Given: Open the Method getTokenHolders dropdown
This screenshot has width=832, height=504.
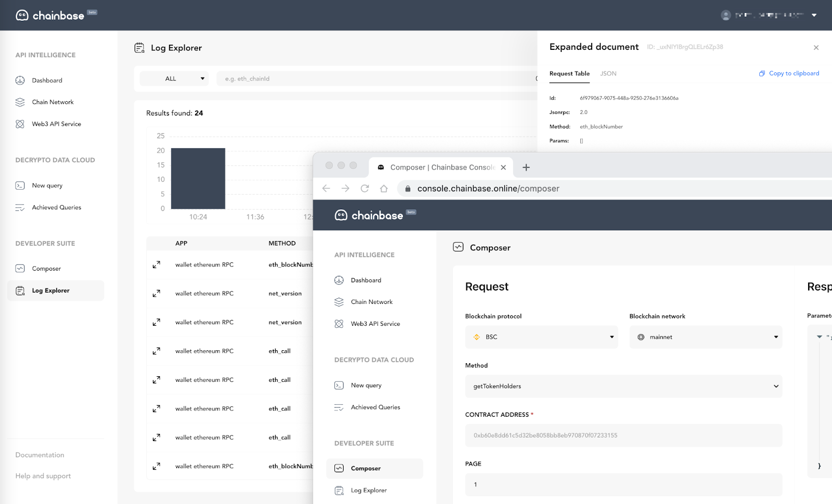Looking at the screenshot, I should 623,387.
